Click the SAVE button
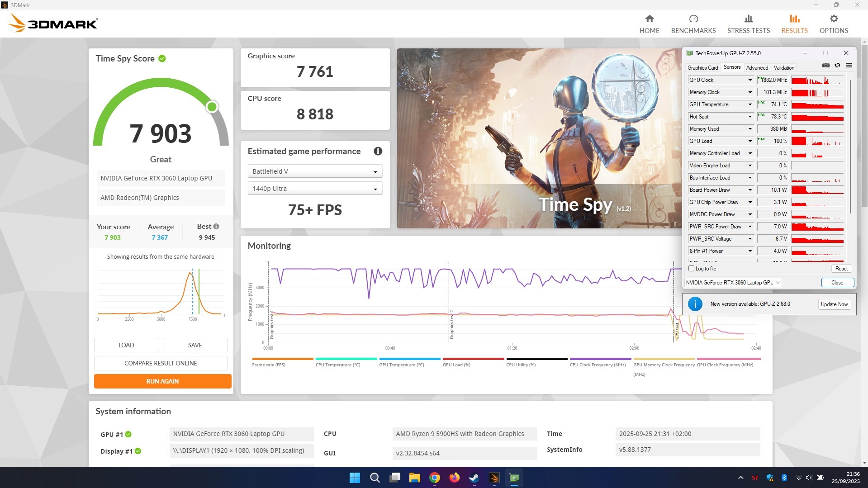Viewport: 868px width, 488px height. [x=195, y=345]
